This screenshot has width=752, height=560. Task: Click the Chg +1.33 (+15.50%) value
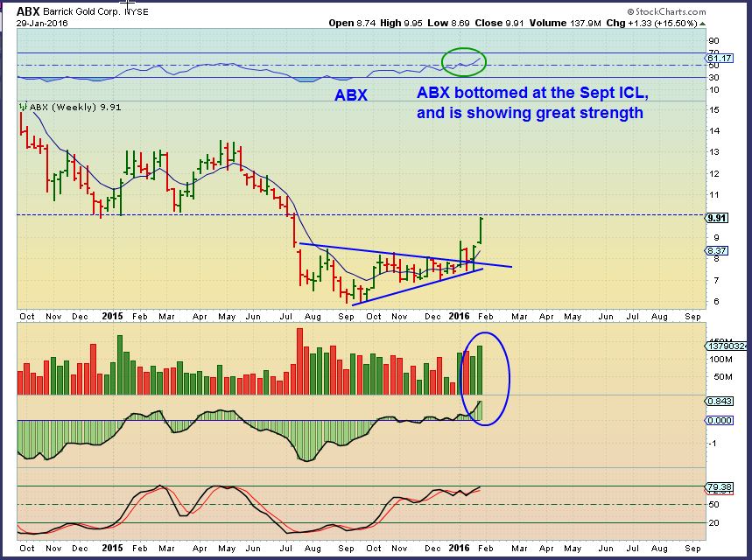click(652, 23)
